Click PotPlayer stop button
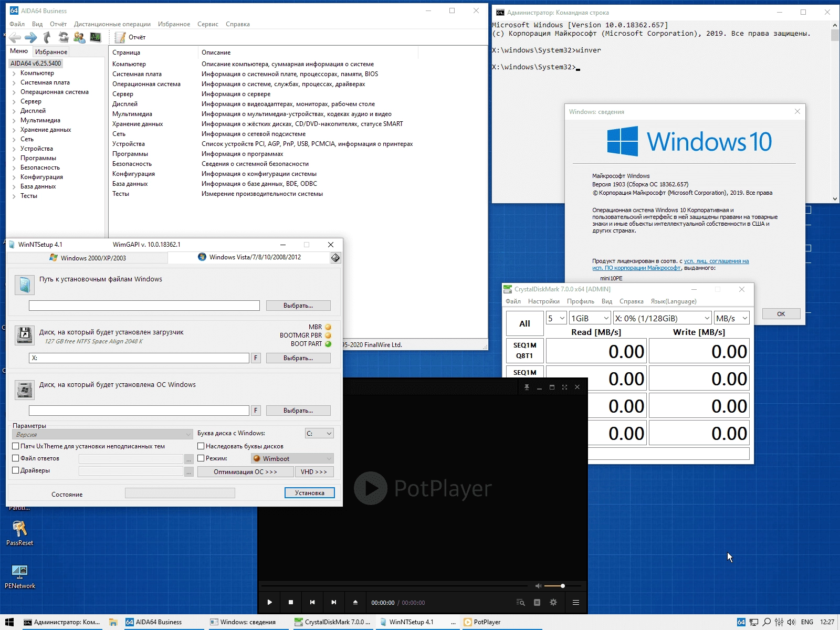The height and width of the screenshot is (630, 840). tap(291, 602)
